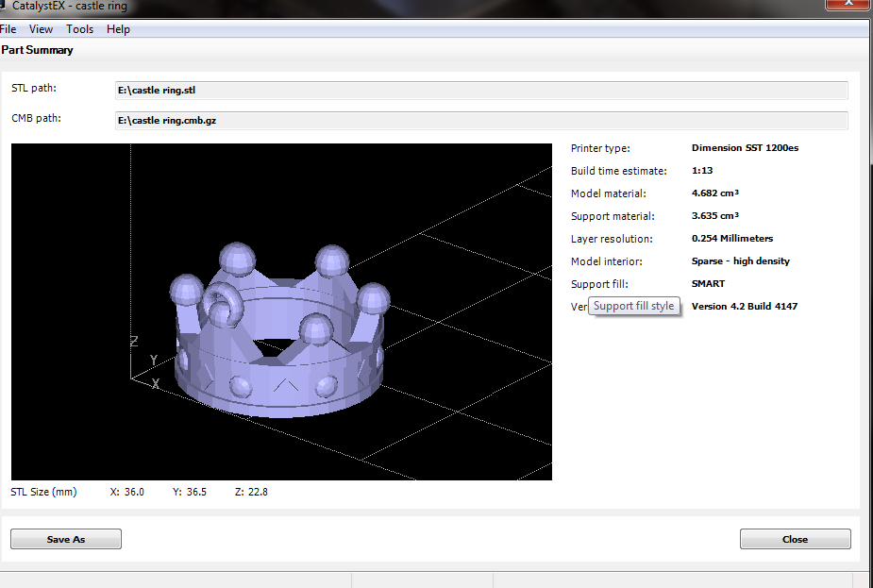Select the Layer resolution value '0.254 Millimeters'
Viewport: 873px width, 588px height.
[732, 239]
